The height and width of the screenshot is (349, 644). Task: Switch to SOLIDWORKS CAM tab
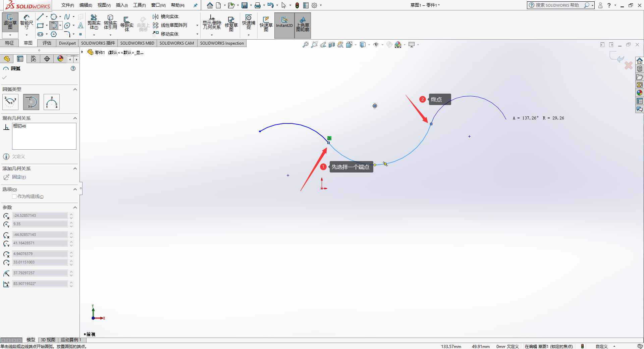[177, 43]
